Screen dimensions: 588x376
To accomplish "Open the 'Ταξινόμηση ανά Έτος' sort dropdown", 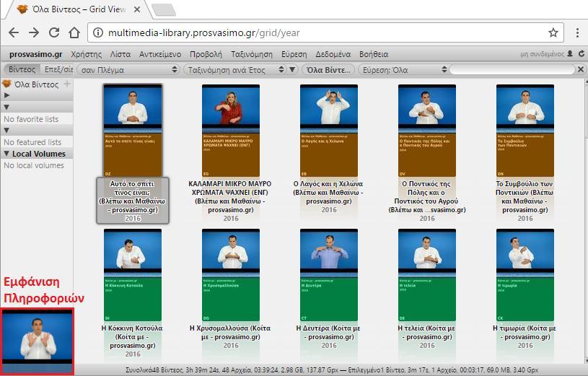I will coord(235,69).
